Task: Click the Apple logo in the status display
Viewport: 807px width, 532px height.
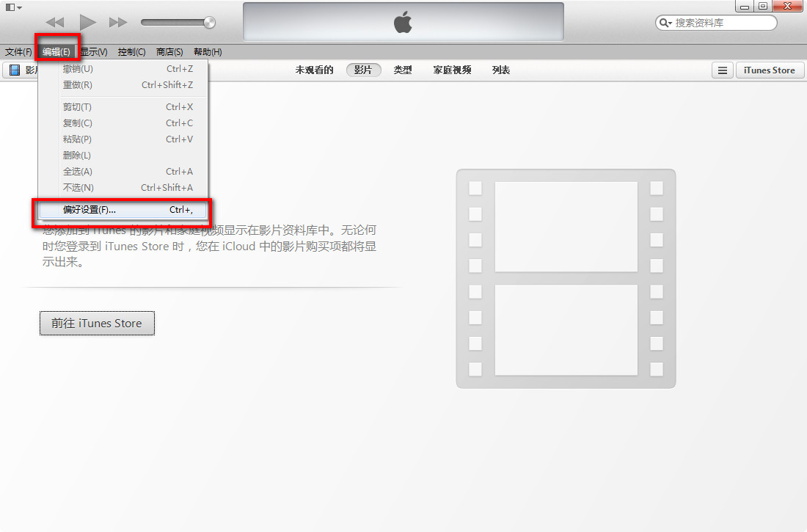Action: point(402,22)
